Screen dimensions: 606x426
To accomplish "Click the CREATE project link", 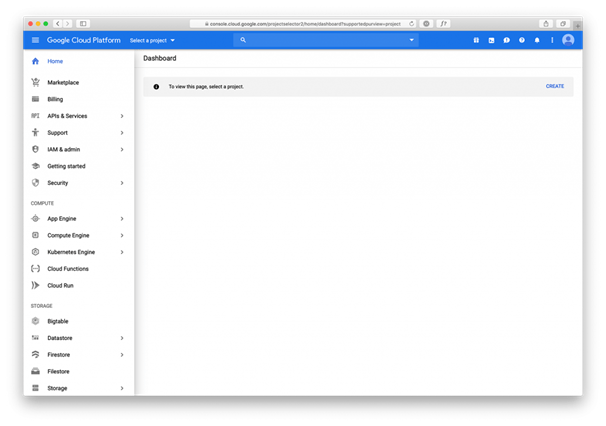I will click(555, 86).
